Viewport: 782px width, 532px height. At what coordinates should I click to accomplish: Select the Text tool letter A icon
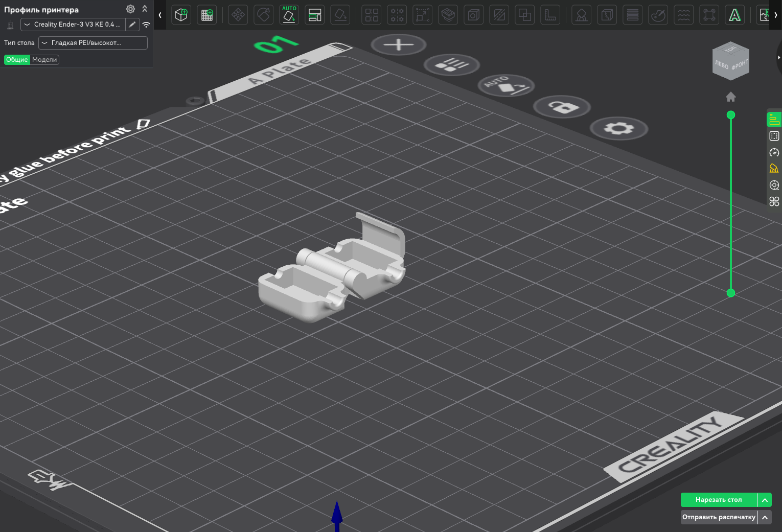click(734, 15)
